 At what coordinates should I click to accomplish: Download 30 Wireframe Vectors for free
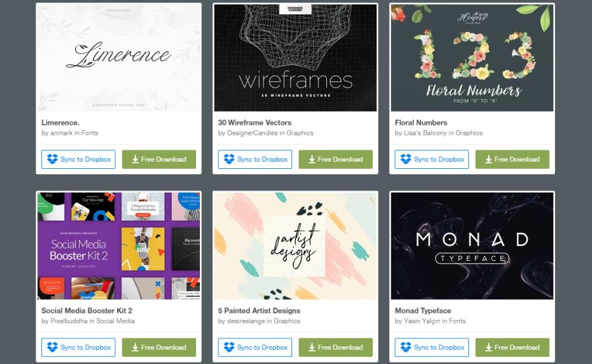335,159
